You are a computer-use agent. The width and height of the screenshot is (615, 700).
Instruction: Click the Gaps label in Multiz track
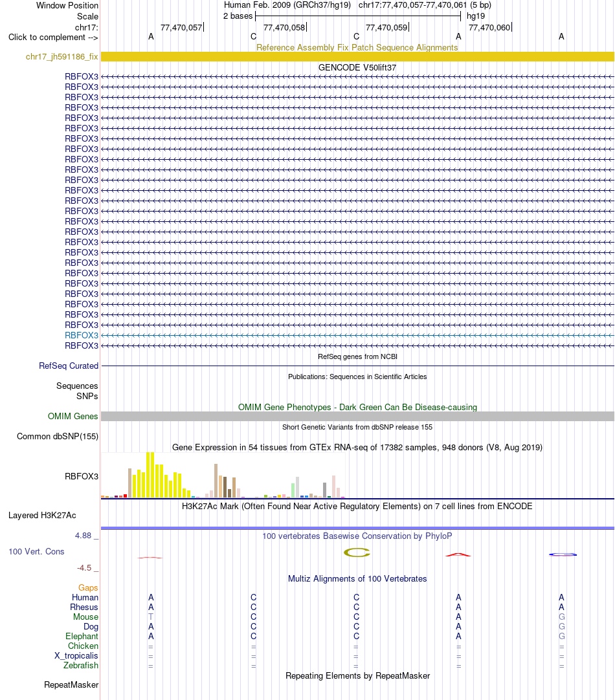tap(88, 588)
